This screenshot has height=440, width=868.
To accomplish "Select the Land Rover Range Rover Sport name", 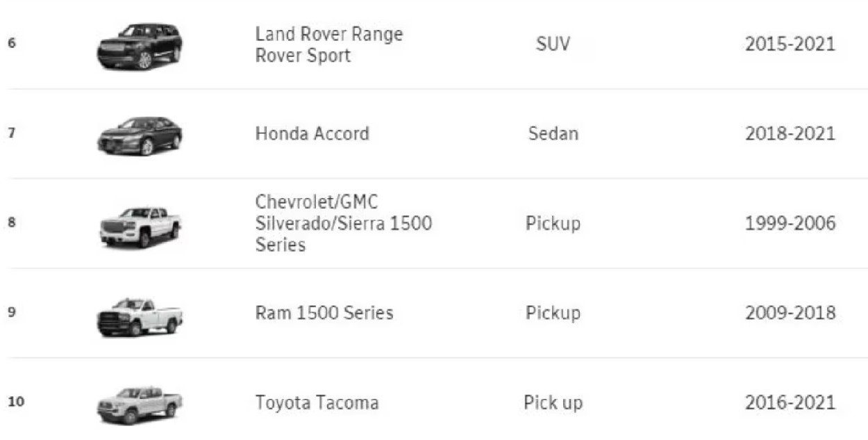I will tap(329, 45).
